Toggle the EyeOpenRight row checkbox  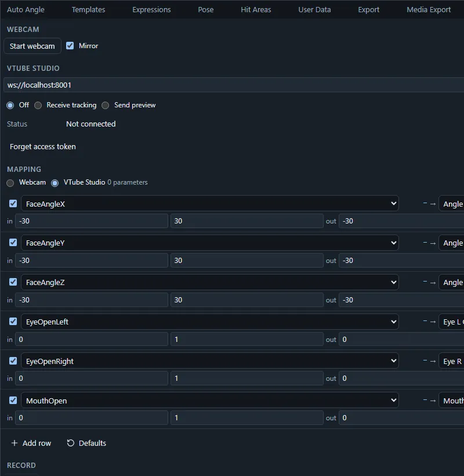click(x=13, y=360)
